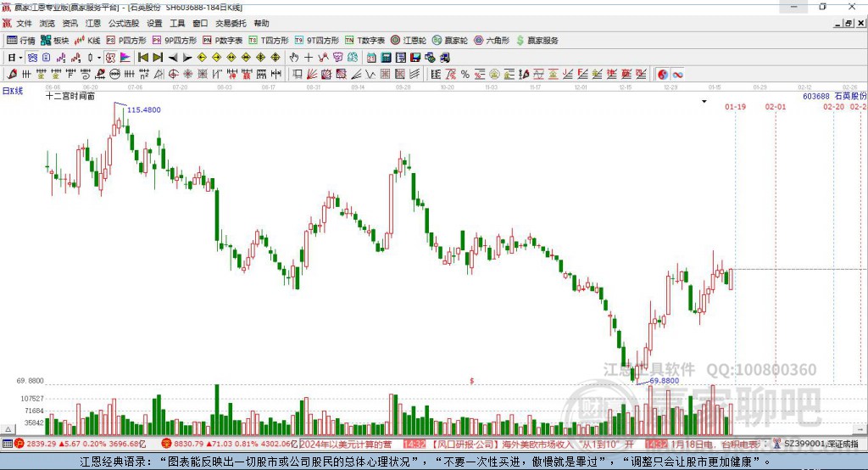The image size is (868, 470).
Task: Jump to first bar icon
Action: tap(142, 58)
